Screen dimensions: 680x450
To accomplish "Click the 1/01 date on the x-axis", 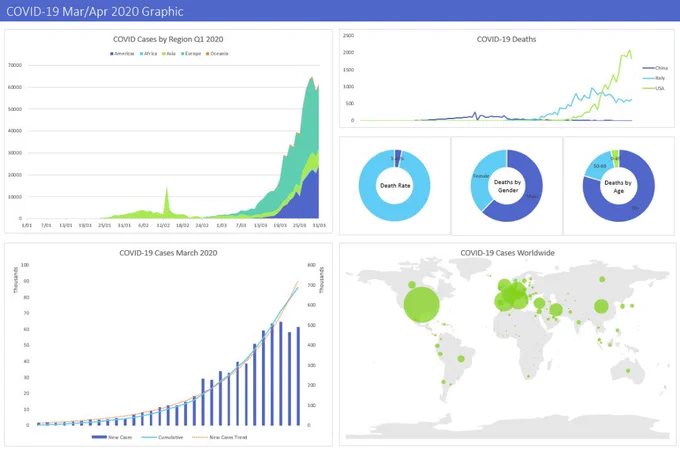I will click(26, 225).
